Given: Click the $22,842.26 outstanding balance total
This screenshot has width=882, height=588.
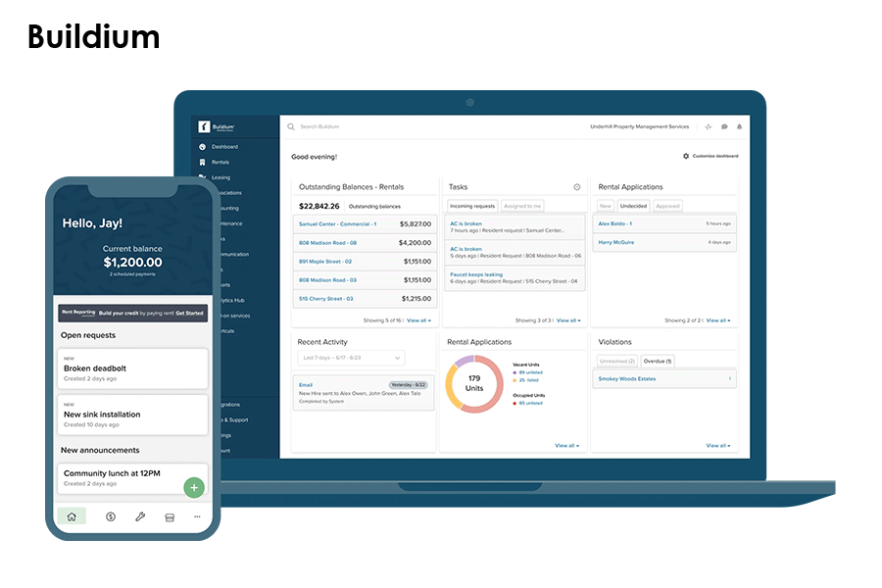Looking at the screenshot, I should click(318, 206).
